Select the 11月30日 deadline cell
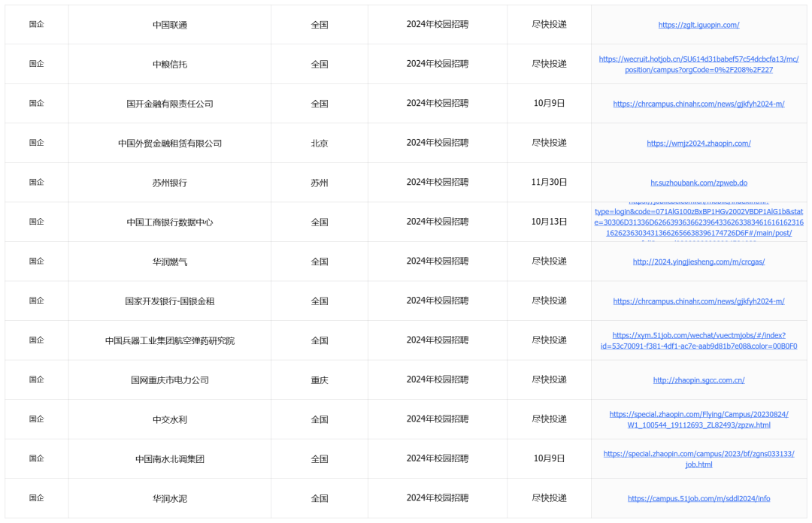Viewport: 812px width, 523px height. (549, 183)
